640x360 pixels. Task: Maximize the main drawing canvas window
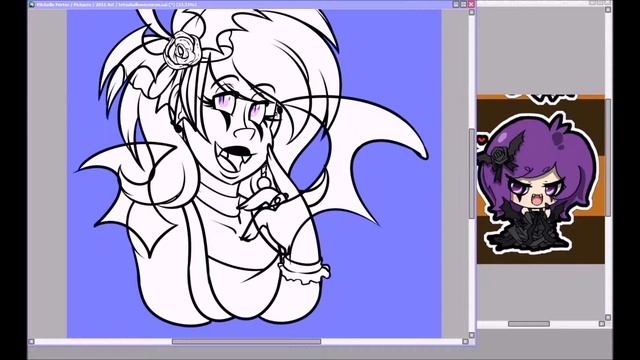tap(463, 4)
